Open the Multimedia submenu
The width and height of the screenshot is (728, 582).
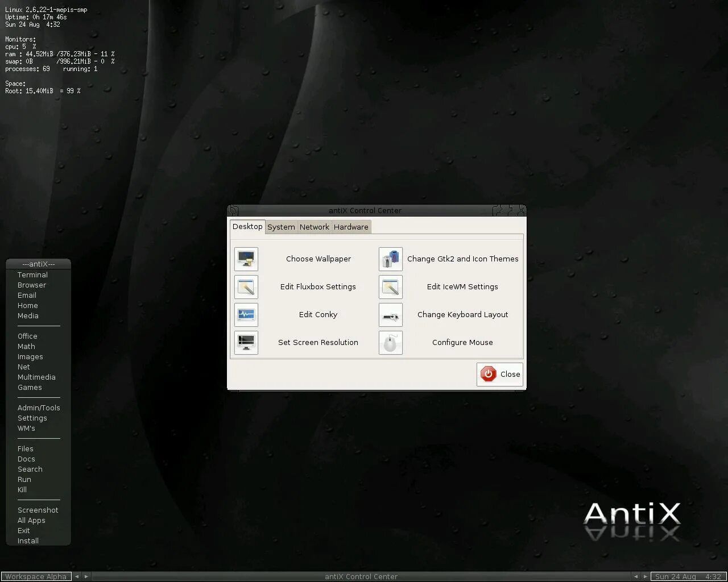pyautogui.click(x=36, y=377)
